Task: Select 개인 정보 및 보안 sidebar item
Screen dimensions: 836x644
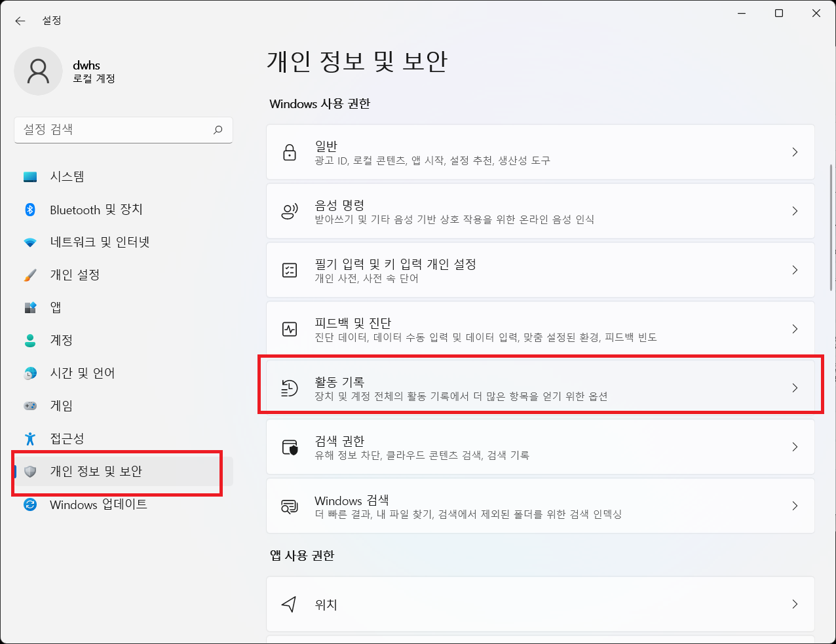Action: coord(123,472)
